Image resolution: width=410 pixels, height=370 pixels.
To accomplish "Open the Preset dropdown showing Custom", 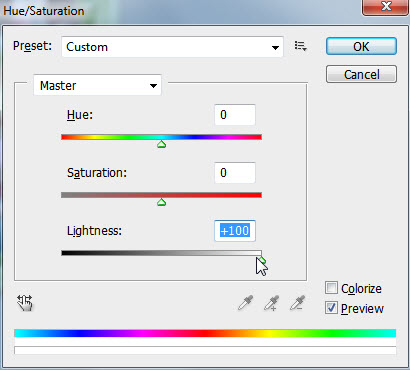I will pos(172,47).
